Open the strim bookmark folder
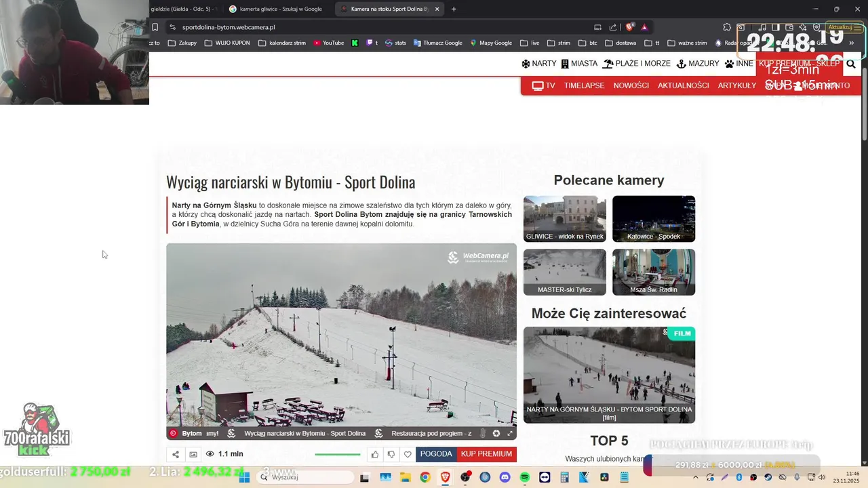This screenshot has height=488, width=868. (559, 43)
